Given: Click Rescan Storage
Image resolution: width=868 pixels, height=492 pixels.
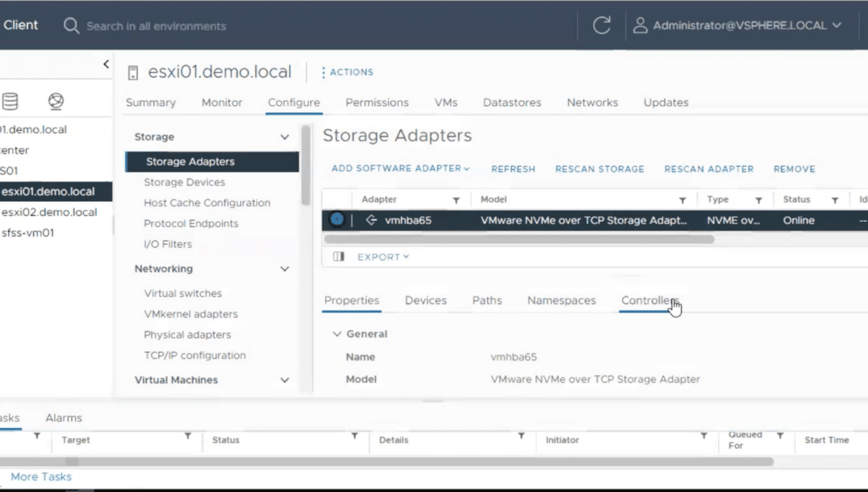Looking at the screenshot, I should click(599, 168).
